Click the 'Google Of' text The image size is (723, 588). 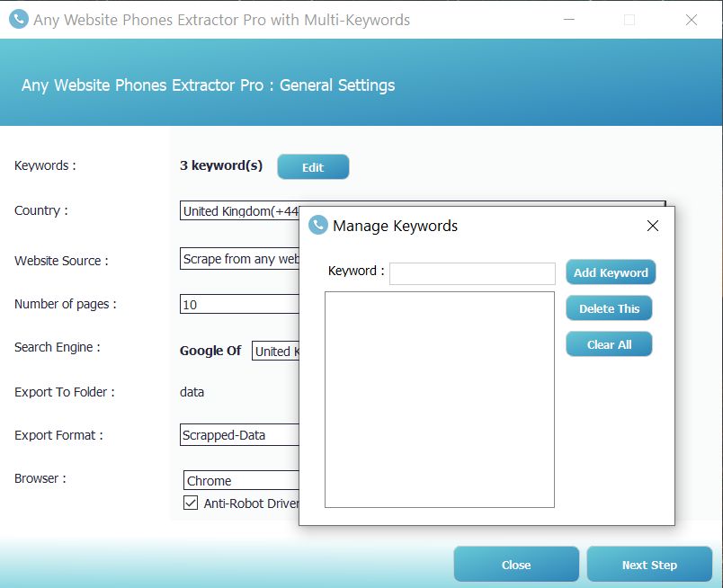click(x=210, y=351)
